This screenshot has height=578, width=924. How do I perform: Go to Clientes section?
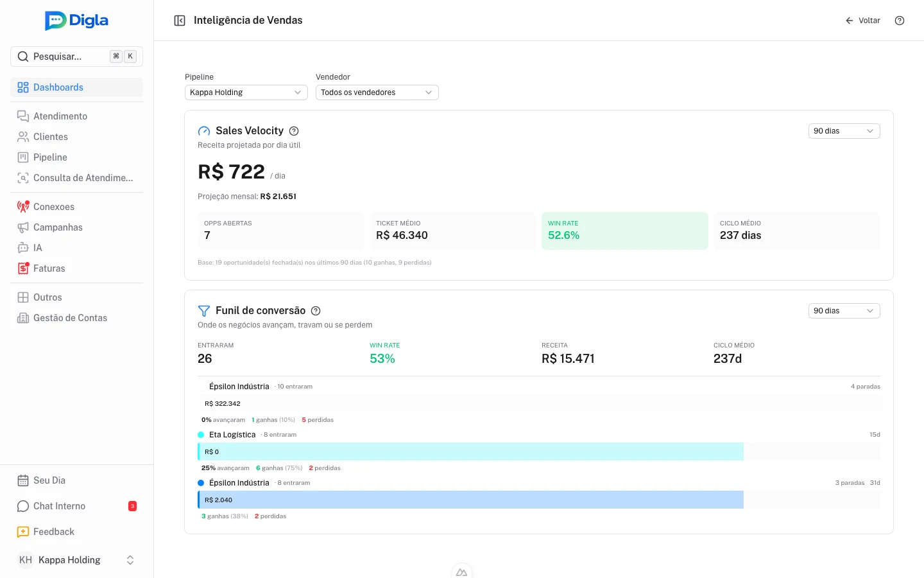[x=76, y=137]
